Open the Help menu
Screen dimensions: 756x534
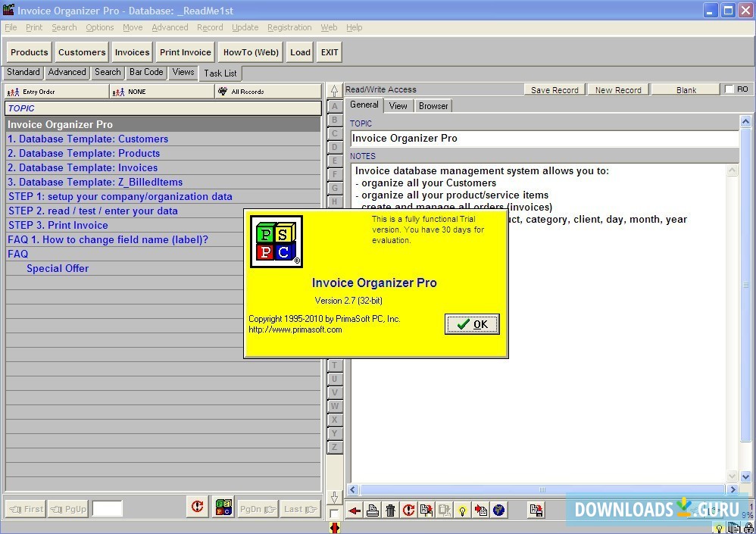click(354, 27)
